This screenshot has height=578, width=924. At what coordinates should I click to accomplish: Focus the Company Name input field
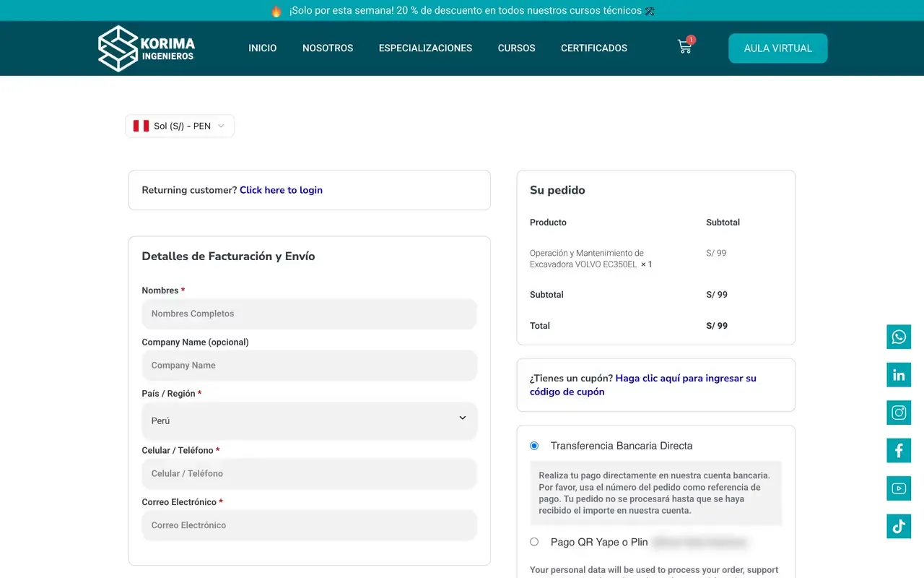310,366
